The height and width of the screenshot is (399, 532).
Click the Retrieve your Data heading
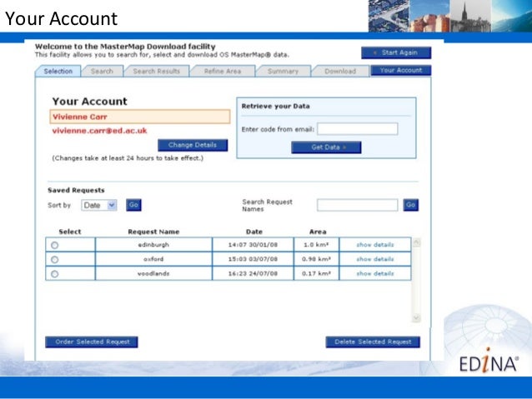coord(275,106)
